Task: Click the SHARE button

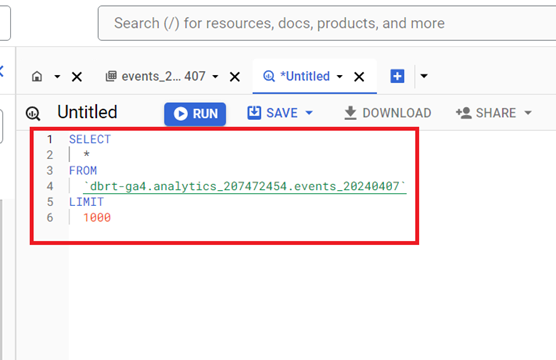Action: 486,113
